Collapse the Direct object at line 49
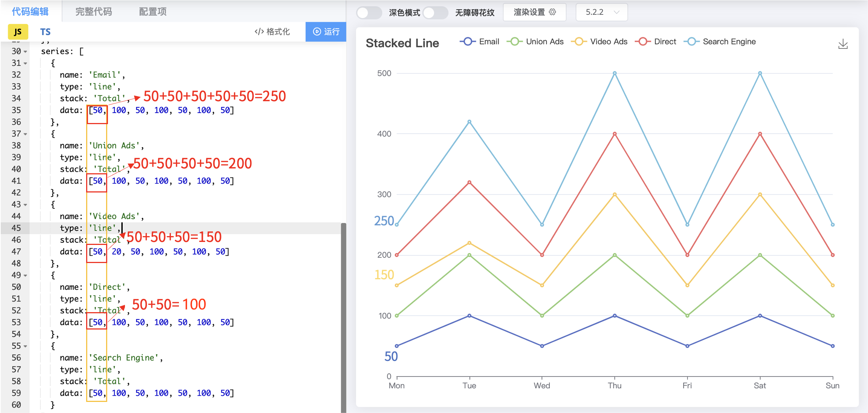The height and width of the screenshot is (413, 868). tap(25, 275)
